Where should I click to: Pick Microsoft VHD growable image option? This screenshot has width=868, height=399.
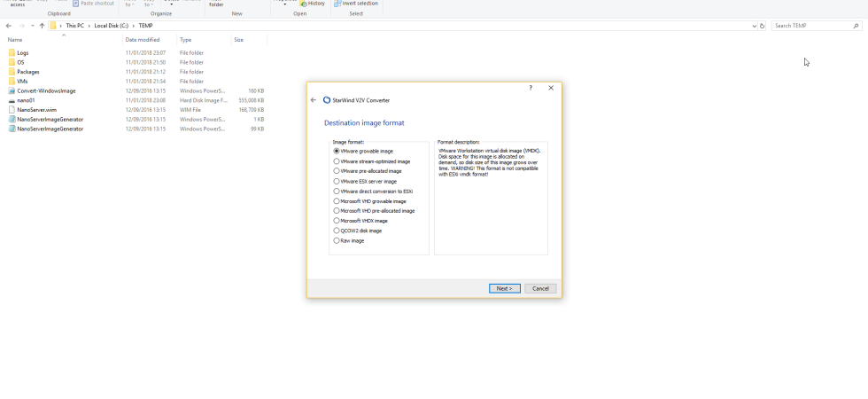[x=369, y=201]
